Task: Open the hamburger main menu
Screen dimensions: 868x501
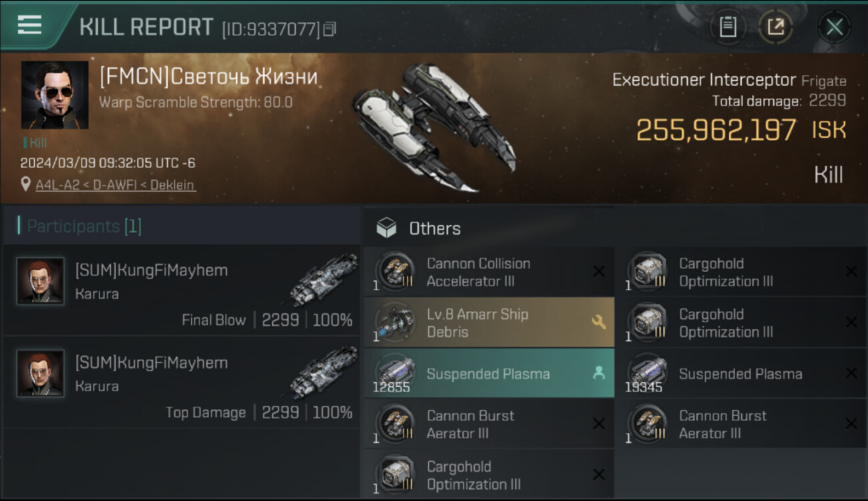Action: (29, 25)
